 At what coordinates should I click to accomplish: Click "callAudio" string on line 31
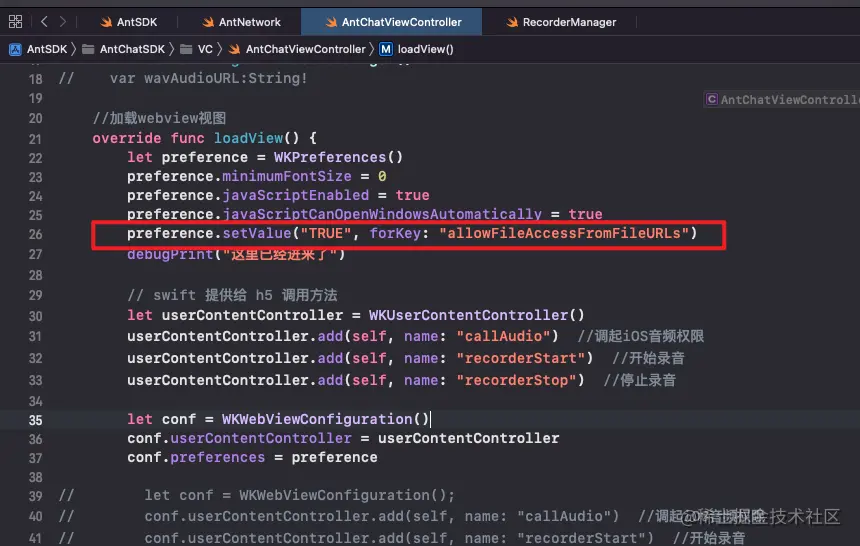coord(503,336)
